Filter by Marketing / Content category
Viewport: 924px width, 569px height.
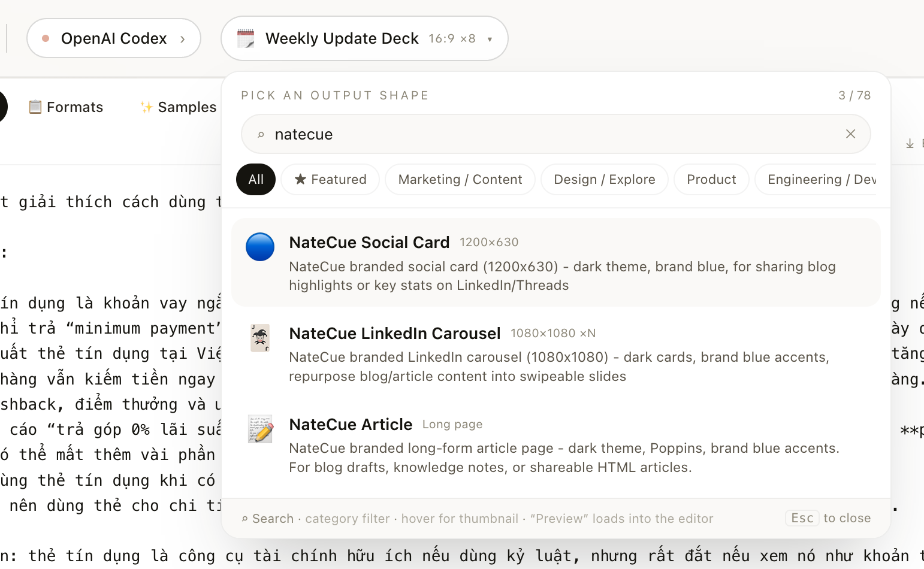pos(460,179)
